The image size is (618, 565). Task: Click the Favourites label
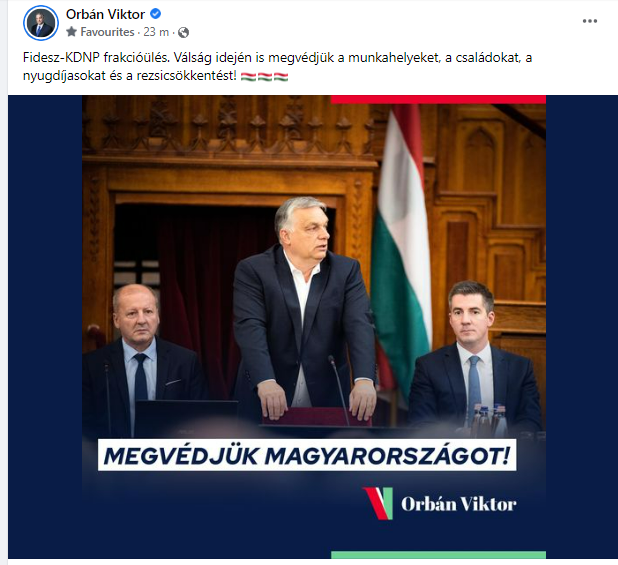click(107, 32)
